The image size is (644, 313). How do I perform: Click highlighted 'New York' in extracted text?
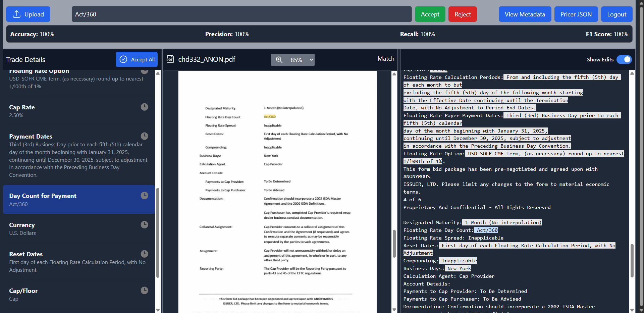(459, 268)
